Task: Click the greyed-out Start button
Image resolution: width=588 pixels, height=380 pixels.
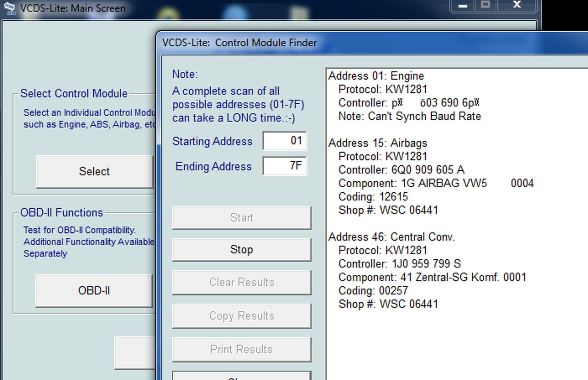Action: point(242,218)
